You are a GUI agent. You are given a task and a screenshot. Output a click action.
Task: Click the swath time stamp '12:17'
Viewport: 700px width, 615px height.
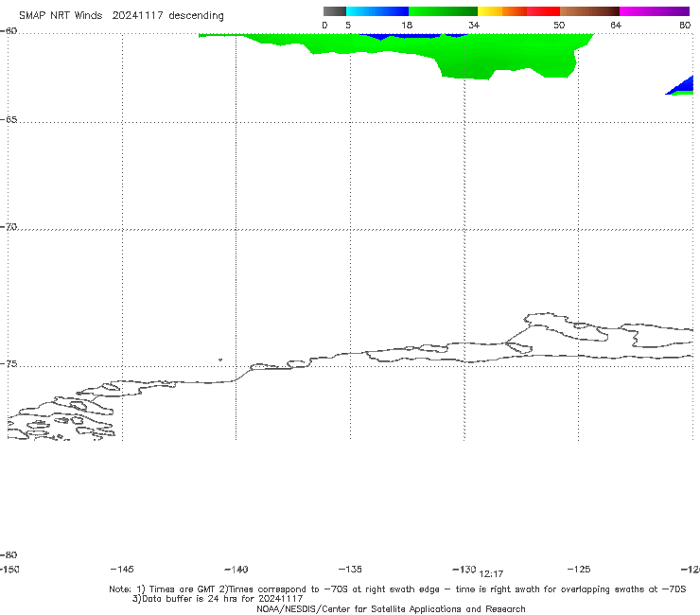(x=491, y=574)
